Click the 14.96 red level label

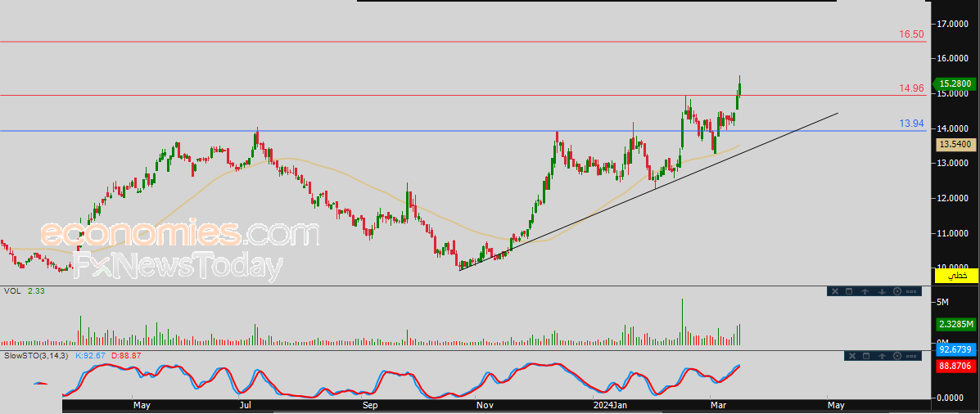(x=912, y=88)
